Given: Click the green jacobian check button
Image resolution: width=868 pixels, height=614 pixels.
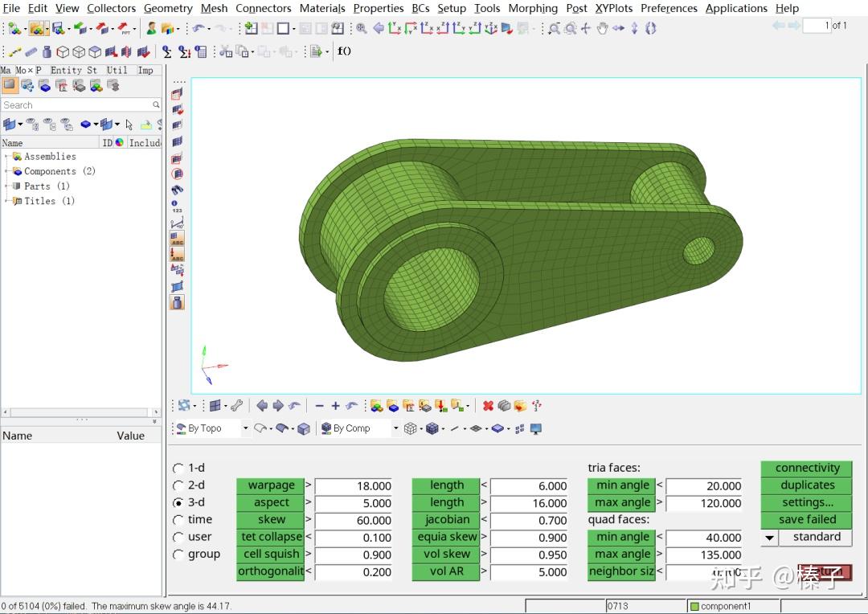Looking at the screenshot, I should click(x=446, y=520).
